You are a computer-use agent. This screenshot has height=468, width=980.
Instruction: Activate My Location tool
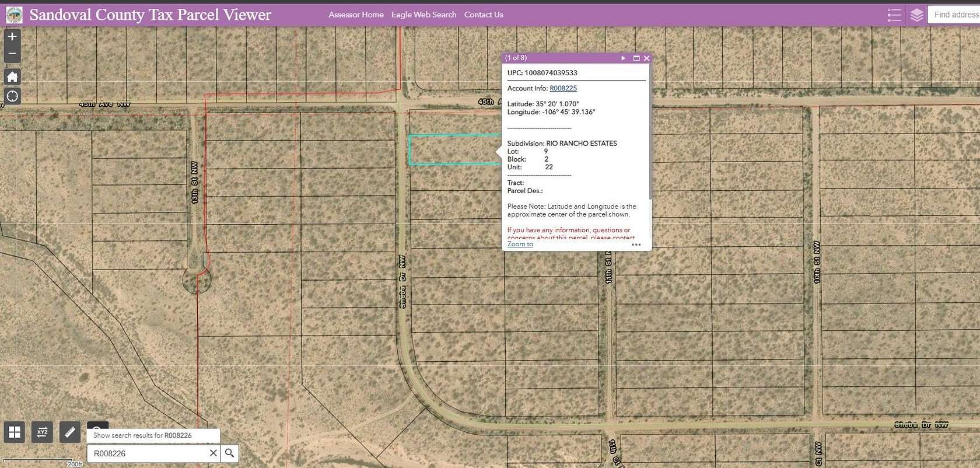point(12,96)
